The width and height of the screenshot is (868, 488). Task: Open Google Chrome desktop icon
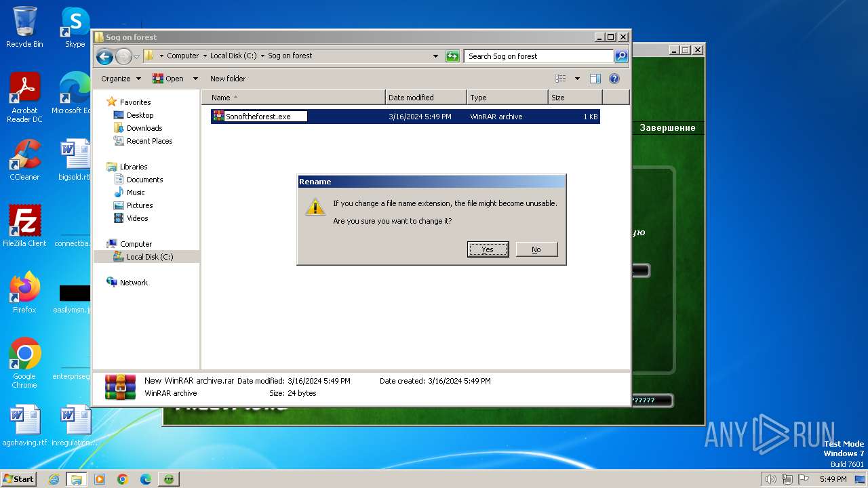click(x=24, y=363)
